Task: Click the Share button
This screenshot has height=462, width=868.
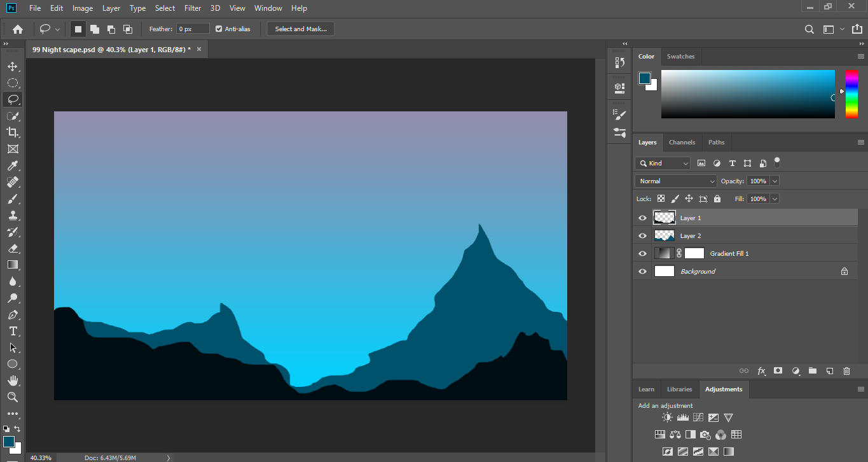Action: tap(857, 29)
